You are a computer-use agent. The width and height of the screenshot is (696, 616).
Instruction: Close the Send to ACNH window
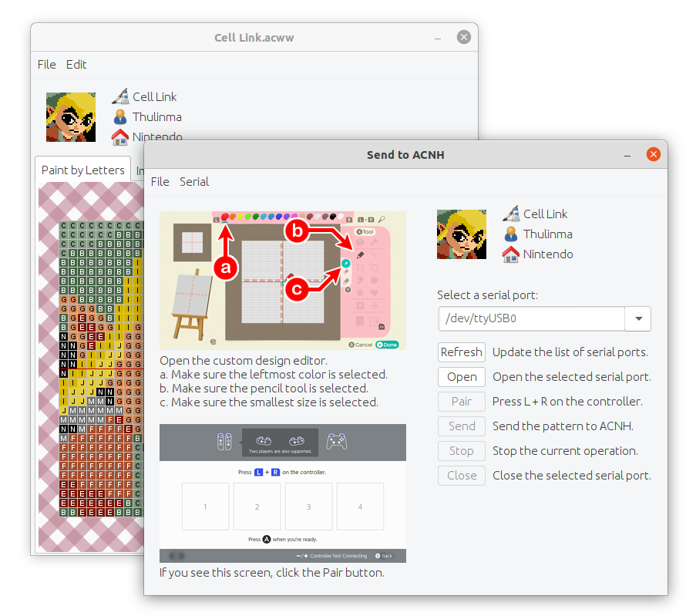click(654, 154)
